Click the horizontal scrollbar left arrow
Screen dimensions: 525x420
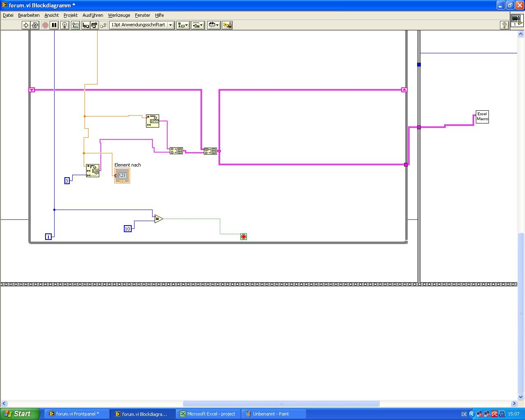[4, 403]
